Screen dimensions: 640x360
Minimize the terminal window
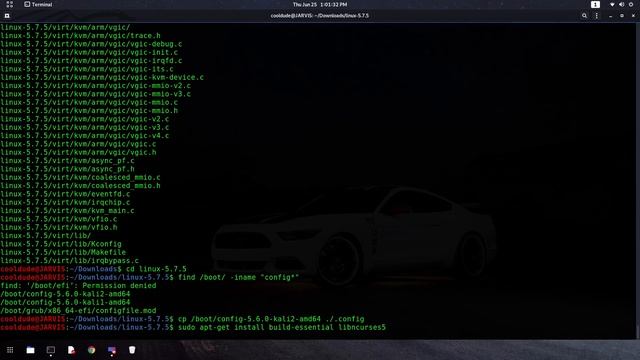[x=610, y=16]
